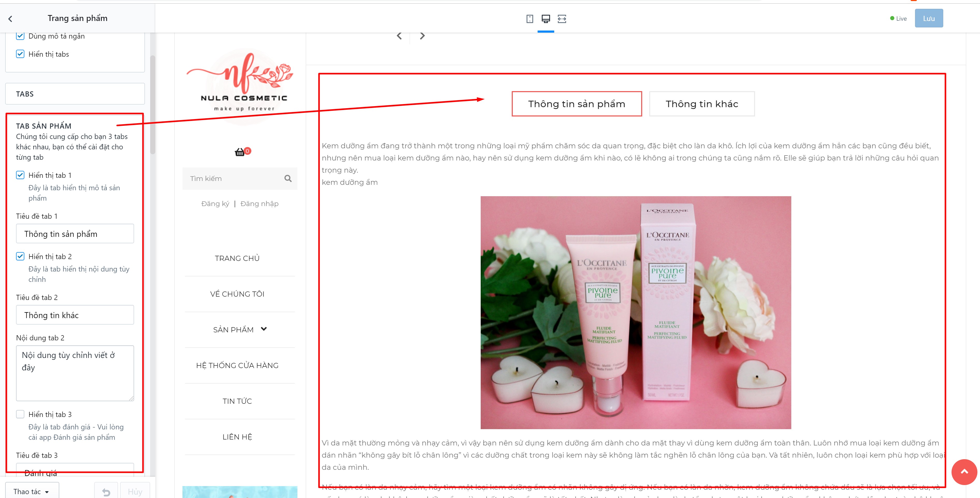The image size is (980, 498).
Task: Go back using the arrow beside Trang sản phẩm
Action: 10,19
